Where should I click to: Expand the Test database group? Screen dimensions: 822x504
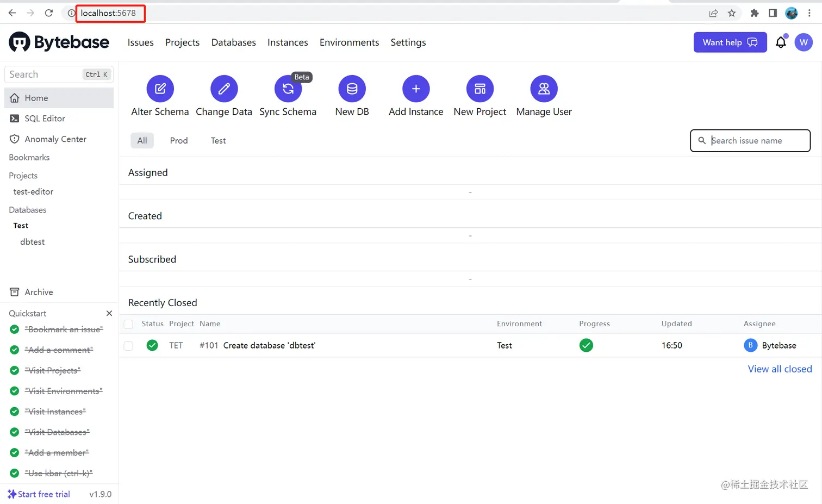pyautogui.click(x=20, y=225)
